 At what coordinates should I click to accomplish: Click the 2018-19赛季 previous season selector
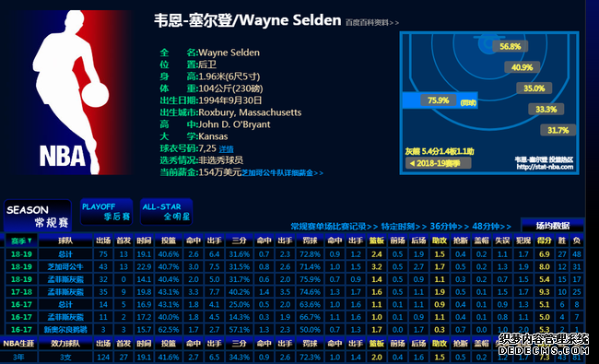coord(438,163)
